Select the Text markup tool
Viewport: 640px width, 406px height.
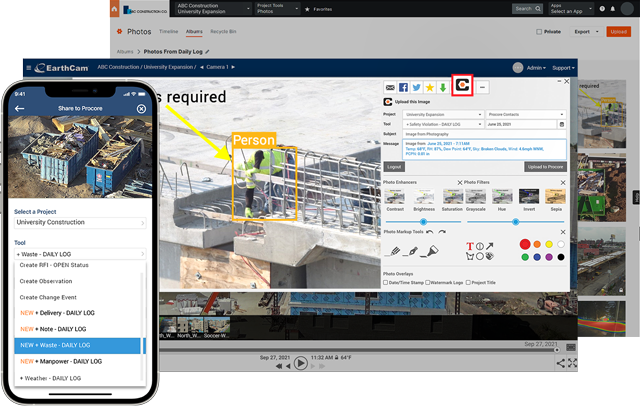coord(469,246)
